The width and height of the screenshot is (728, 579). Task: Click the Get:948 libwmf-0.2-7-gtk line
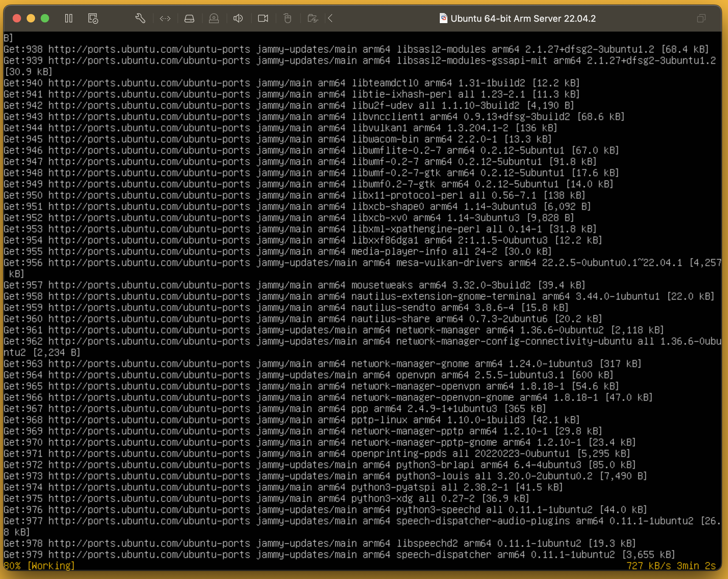click(x=311, y=173)
